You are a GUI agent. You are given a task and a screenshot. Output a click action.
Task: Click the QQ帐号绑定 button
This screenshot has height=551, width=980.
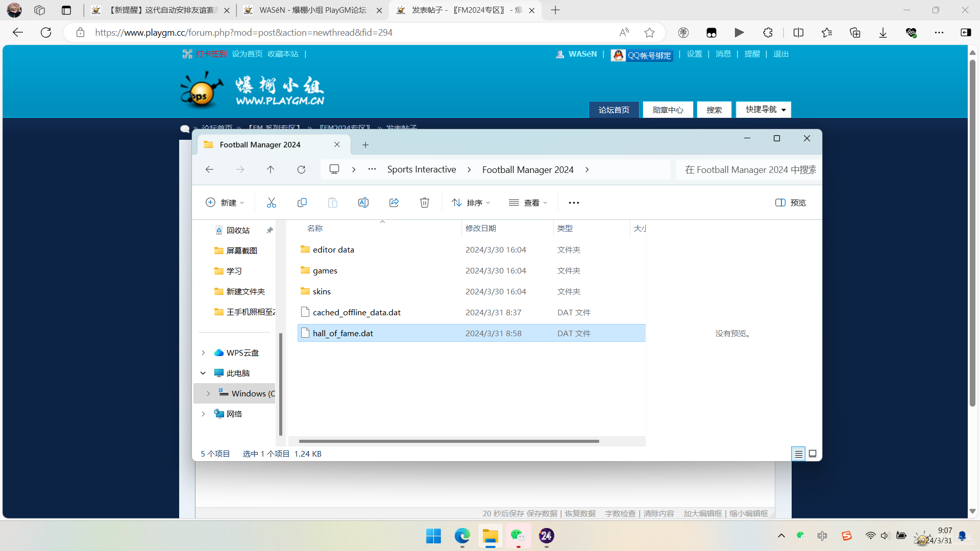[642, 55]
